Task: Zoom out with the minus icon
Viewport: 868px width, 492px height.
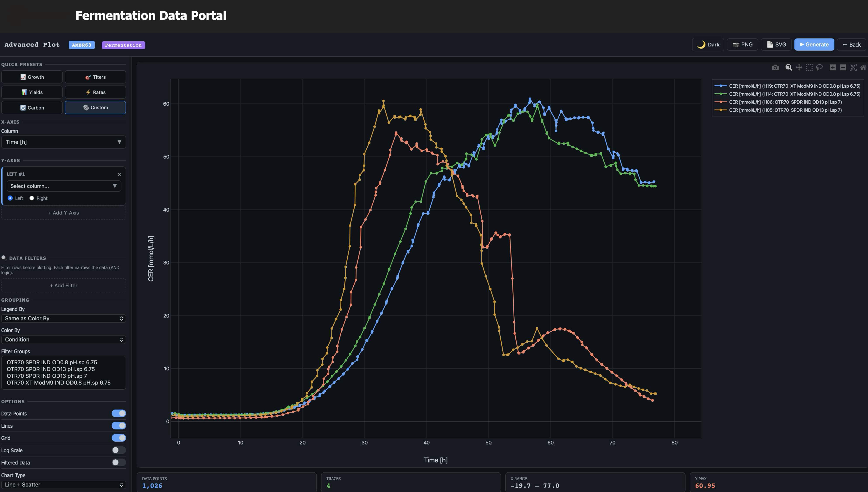Action: click(x=843, y=68)
